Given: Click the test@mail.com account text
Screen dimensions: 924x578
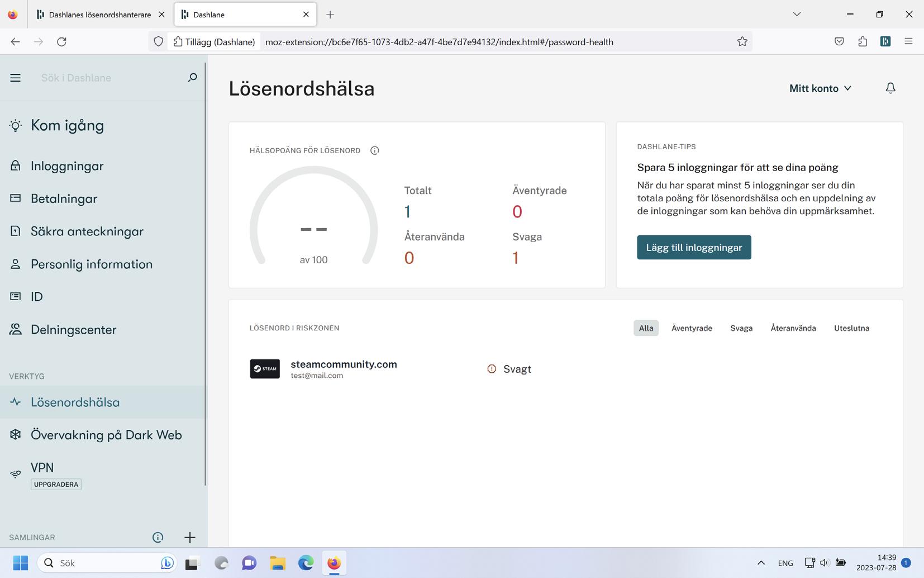Looking at the screenshot, I should point(317,376).
